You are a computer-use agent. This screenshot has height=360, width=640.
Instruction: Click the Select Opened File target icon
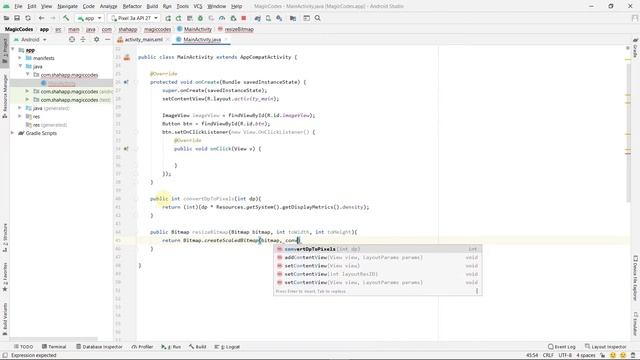(72, 40)
